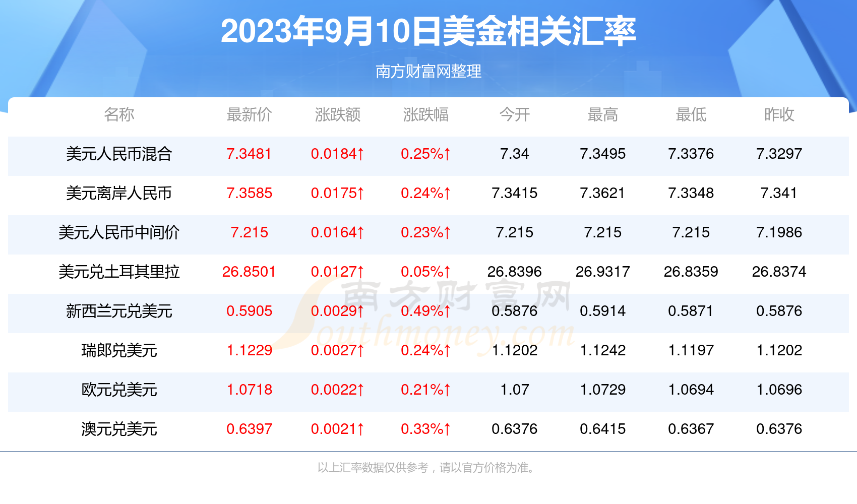This screenshot has width=857, height=504.
Task: Click today's open value 7.34
Action: (515, 154)
